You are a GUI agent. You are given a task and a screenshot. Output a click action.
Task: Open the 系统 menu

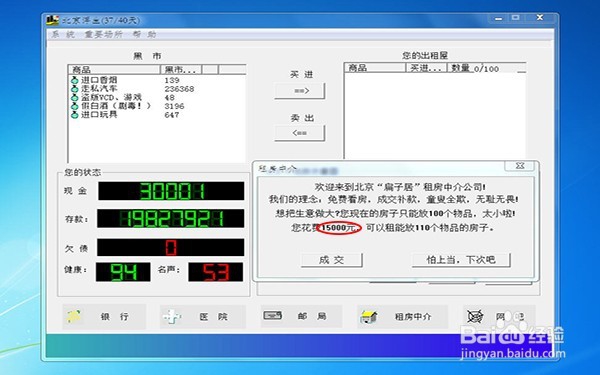tap(63, 34)
